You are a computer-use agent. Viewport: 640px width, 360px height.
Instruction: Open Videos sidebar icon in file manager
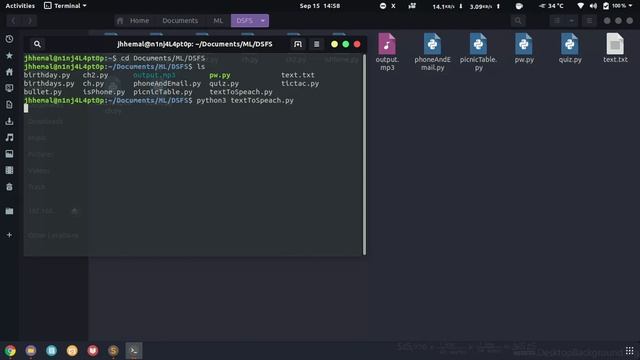point(9,170)
